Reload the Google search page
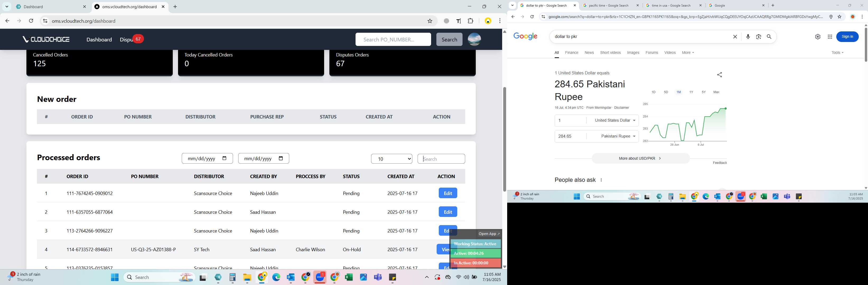The image size is (868, 285). (532, 16)
